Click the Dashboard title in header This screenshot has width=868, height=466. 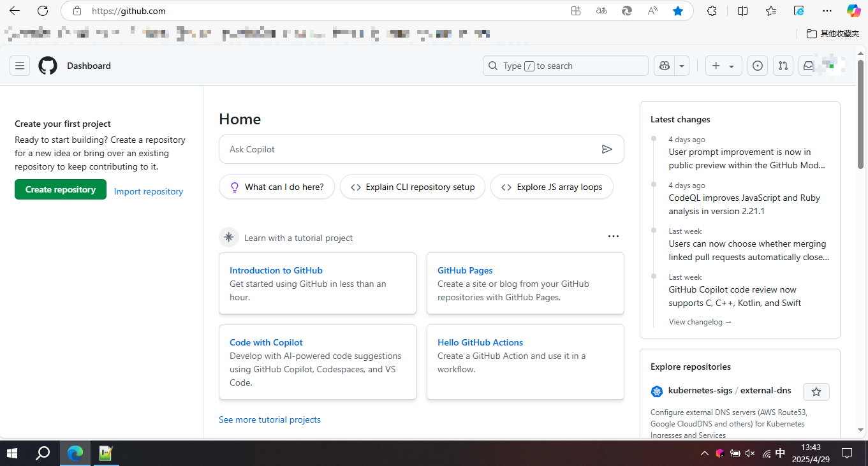[x=89, y=66]
